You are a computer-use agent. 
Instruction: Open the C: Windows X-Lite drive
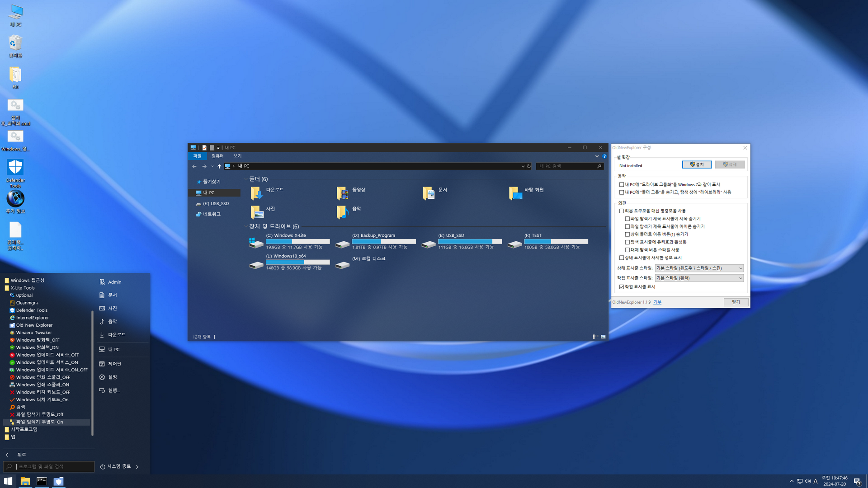click(256, 243)
